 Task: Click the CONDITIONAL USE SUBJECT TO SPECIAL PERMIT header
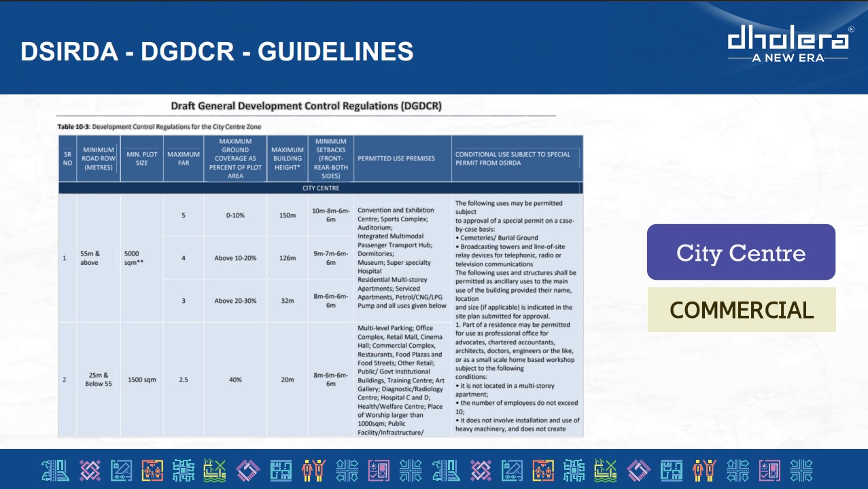click(517, 158)
